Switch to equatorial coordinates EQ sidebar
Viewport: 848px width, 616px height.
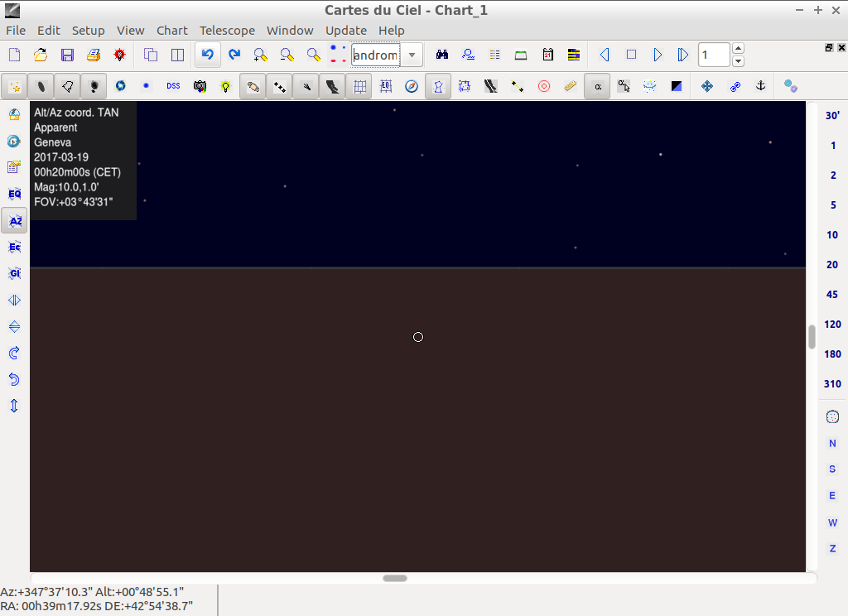coord(15,195)
